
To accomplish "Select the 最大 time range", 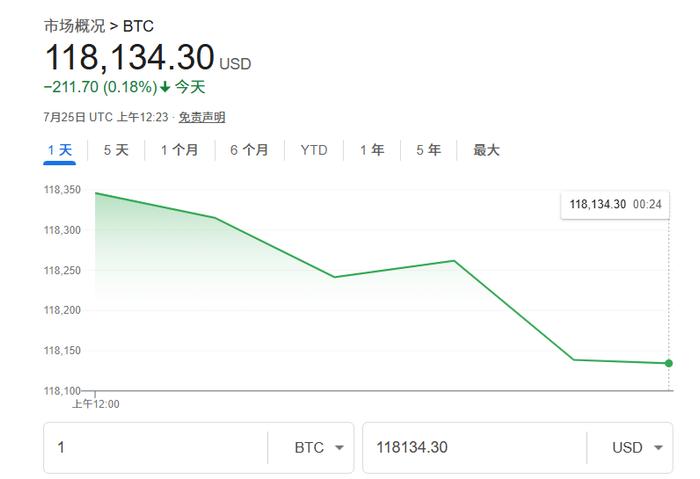I will pyautogui.click(x=486, y=150).
